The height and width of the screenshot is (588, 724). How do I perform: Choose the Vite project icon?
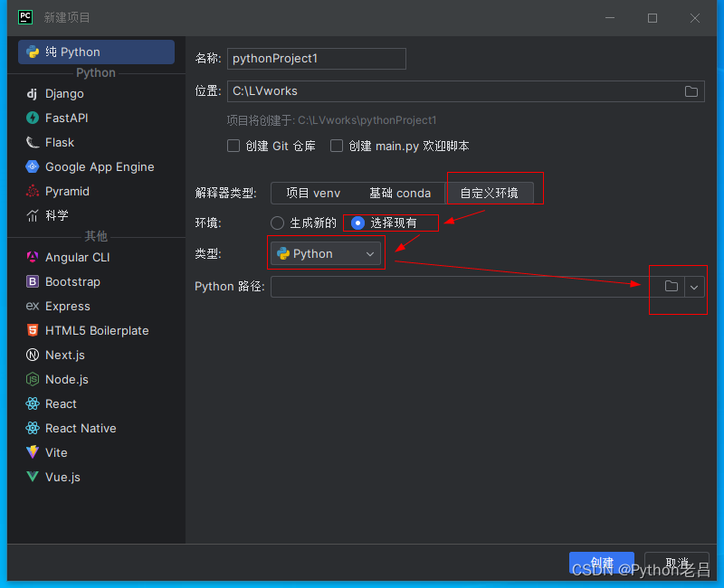click(33, 452)
